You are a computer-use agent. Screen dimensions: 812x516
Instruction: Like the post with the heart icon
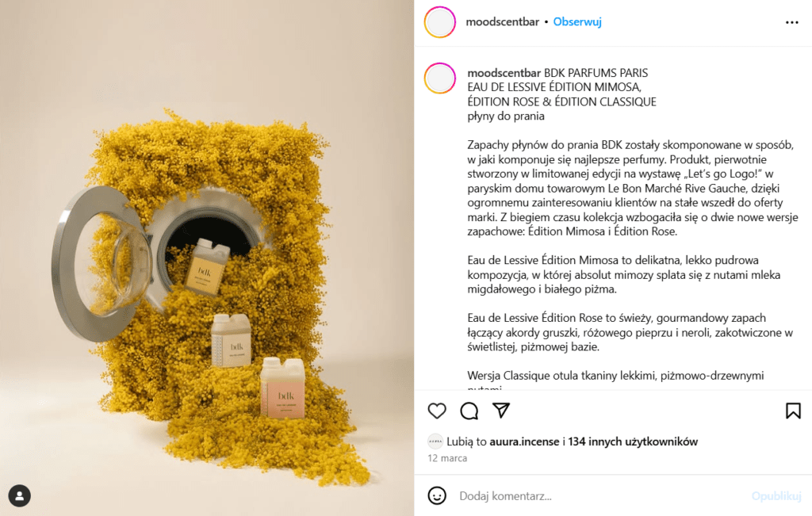pyautogui.click(x=437, y=411)
